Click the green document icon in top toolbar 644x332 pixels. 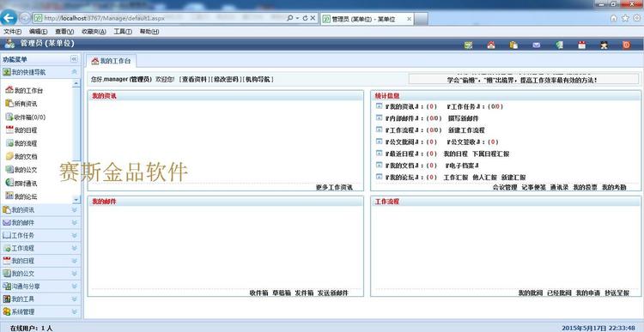click(559, 45)
